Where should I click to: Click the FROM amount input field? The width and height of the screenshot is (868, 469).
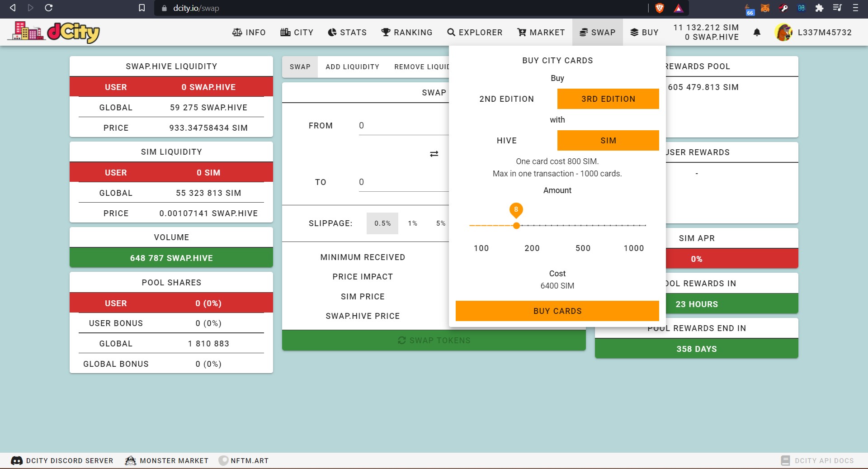pos(403,126)
